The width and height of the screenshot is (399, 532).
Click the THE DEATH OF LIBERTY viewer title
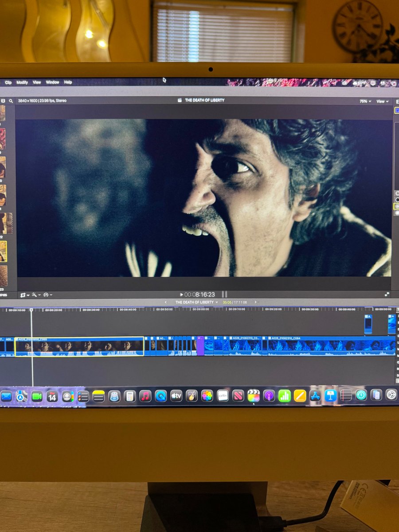coord(204,101)
